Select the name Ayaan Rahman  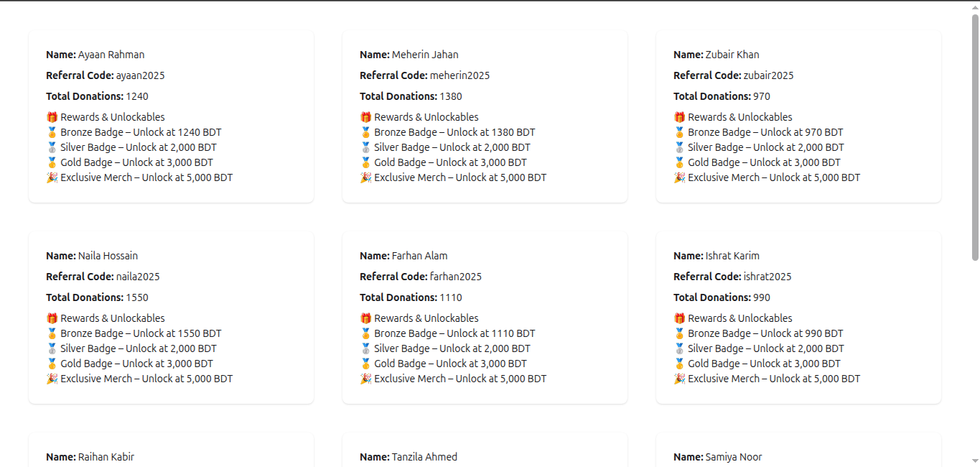pos(111,55)
